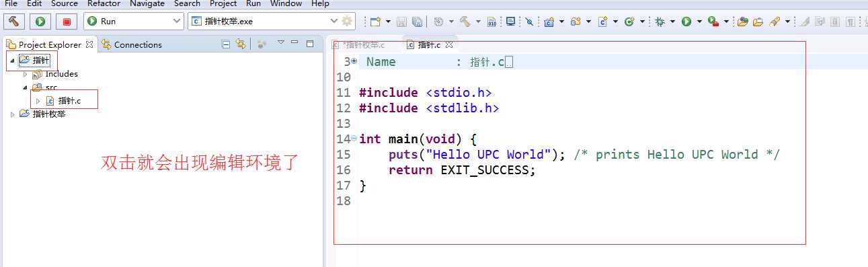Viewport: 868px width, 267px height.
Task: Open dropdown arrow beside toolbar Run icon
Action: [x=699, y=22]
